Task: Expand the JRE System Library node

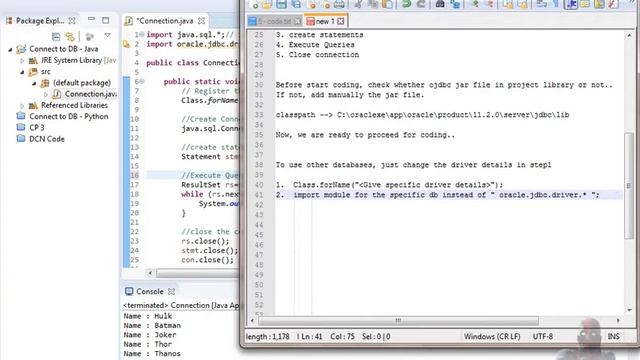Action: tap(22, 60)
